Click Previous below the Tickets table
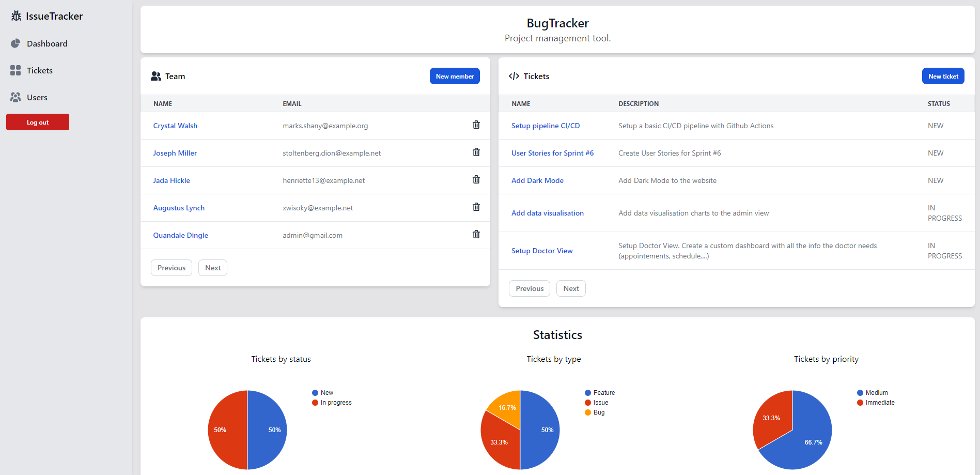 point(529,288)
